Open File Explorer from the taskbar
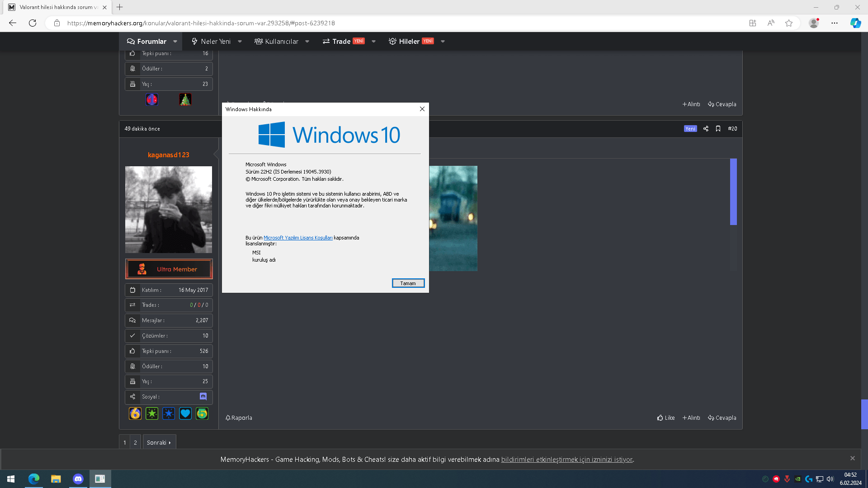 [56, 479]
